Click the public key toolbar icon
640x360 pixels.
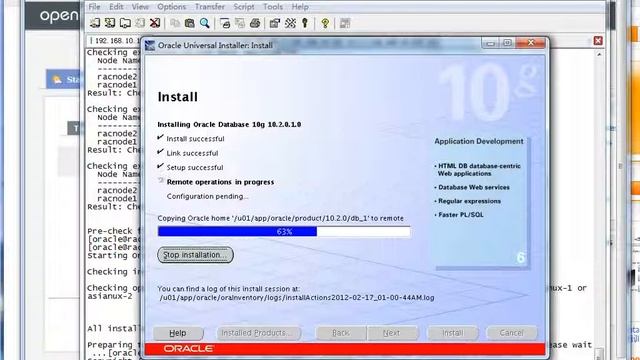click(x=305, y=23)
